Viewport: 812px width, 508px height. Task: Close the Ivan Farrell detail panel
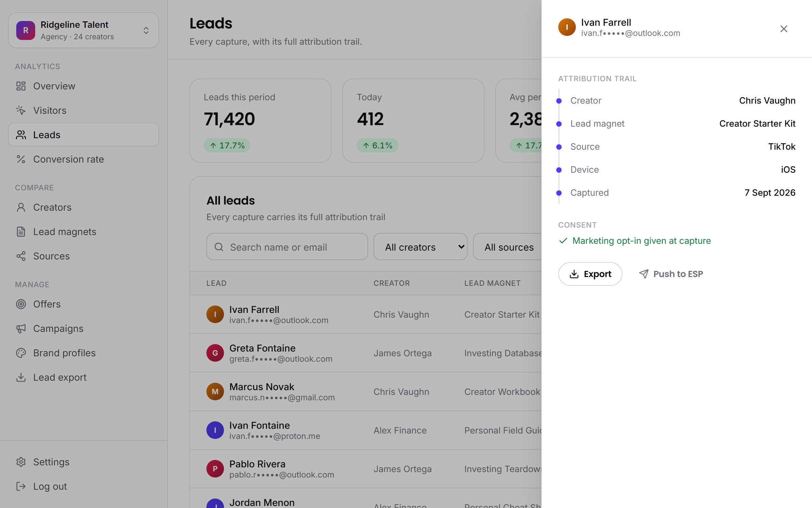(x=784, y=29)
